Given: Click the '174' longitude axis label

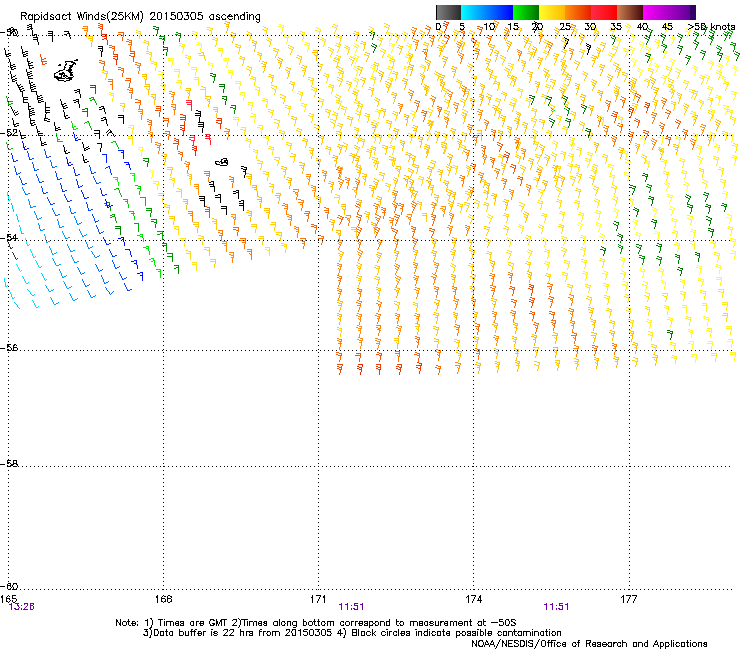Looking at the screenshot, I should pyautogui.click(x=473, y=599).
